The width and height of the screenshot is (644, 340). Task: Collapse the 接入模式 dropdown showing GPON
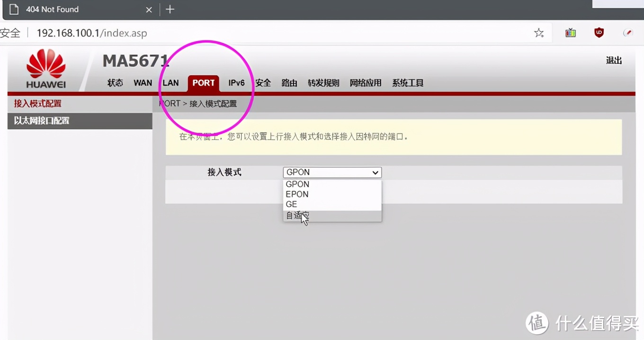[332, 172]
